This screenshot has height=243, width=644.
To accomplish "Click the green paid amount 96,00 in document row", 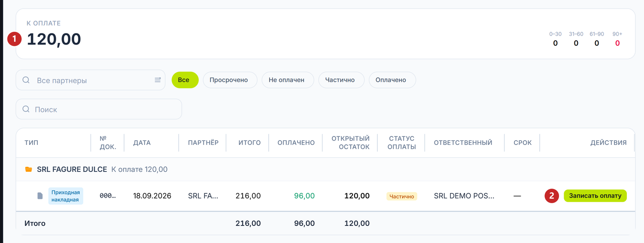I will coord(304,196).
